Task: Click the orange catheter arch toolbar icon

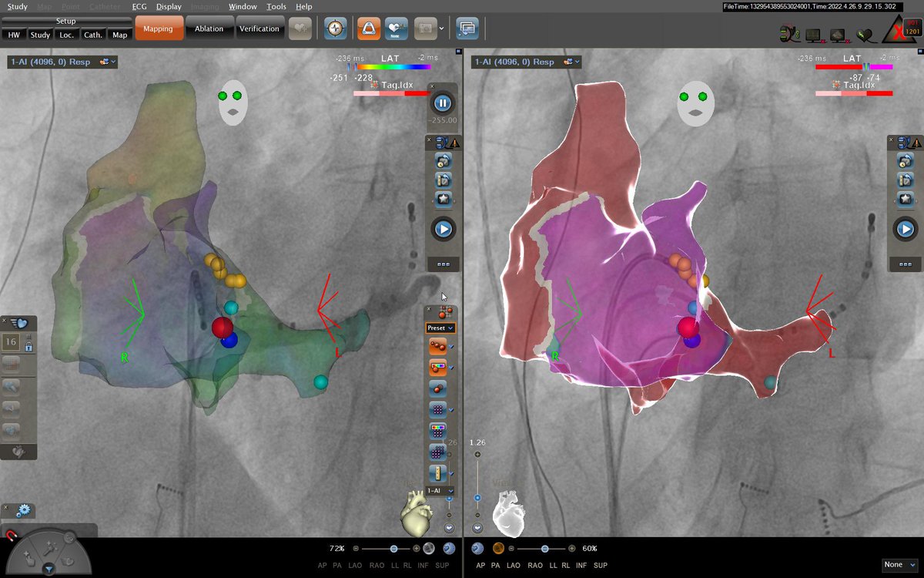Action: pos(368,29)
